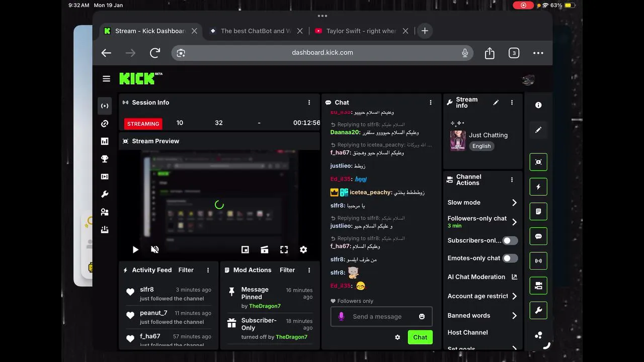Open the trophy achievements icon in sidebar
The width and height of the screenshot is (644, 362).
coord(105,159)
